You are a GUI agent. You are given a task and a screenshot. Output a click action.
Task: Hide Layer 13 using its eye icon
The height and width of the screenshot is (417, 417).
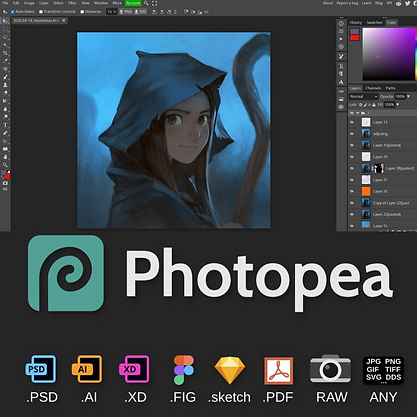coord(352,122)
